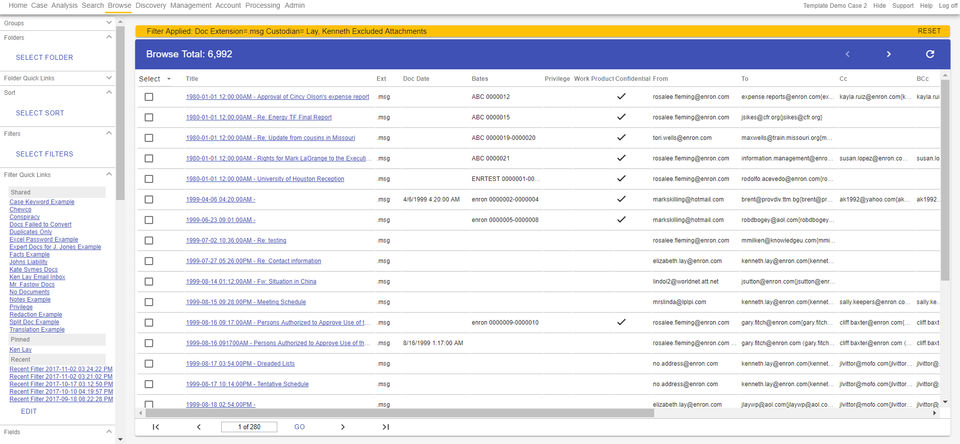
Task: Click the RESET filter button
Action: (x=928, y=31)
